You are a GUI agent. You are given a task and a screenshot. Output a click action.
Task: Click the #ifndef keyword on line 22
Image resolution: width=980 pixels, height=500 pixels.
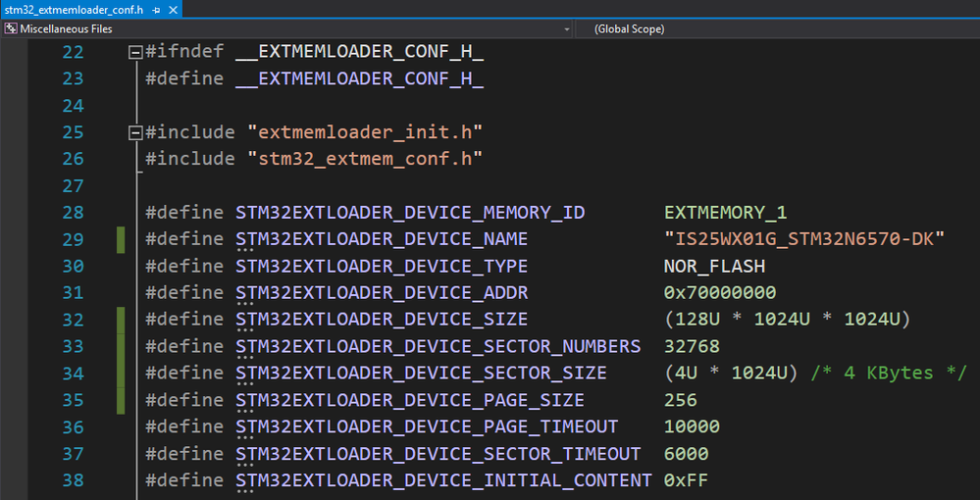tap(184, 53)
